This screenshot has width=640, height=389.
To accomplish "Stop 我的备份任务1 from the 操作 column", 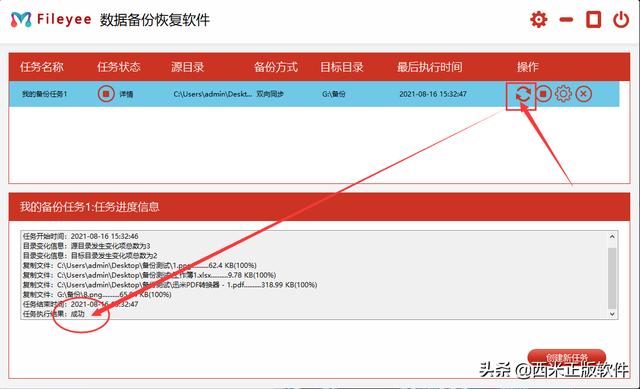I will pyautogui.click(x=543, y=94).
